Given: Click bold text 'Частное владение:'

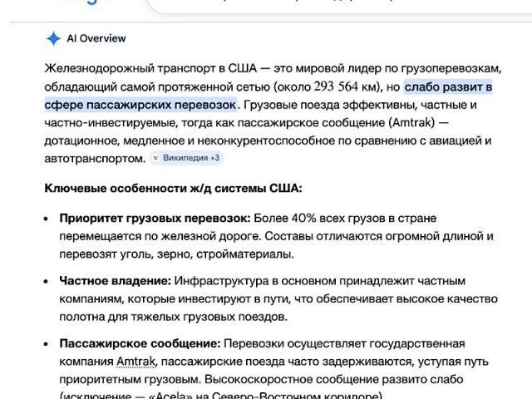Looking at the screenshot, I should (x=115, y=281).
